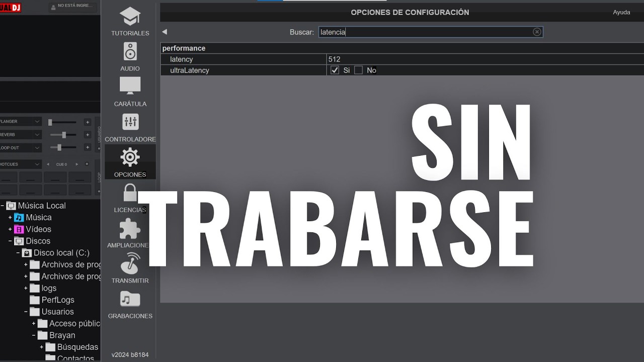This screenshot has height=362, width=644.
Task: Click the plus button next to Reverb slider
Action: coord(87,135)
